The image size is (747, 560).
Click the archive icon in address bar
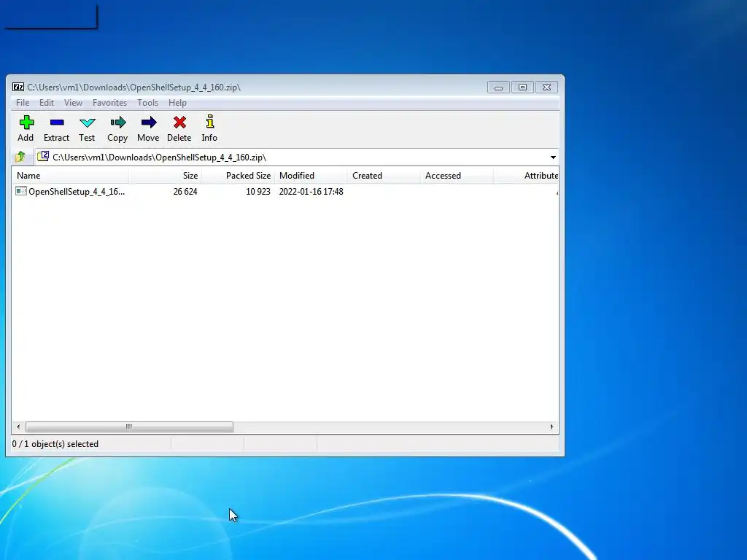43,156
